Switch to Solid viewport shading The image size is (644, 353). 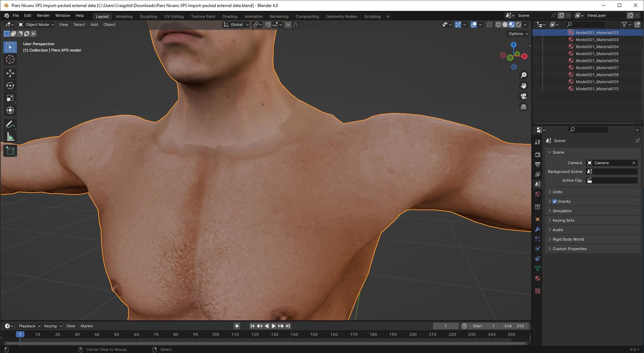coord(505,25)
